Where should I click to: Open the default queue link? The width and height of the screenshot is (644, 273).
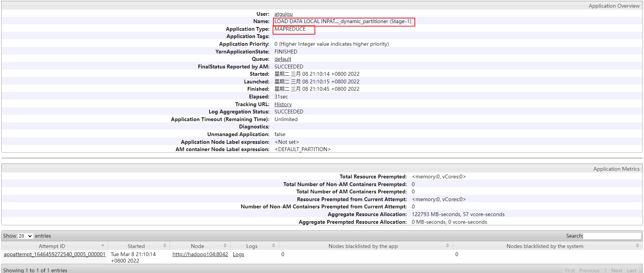[283, 59]
